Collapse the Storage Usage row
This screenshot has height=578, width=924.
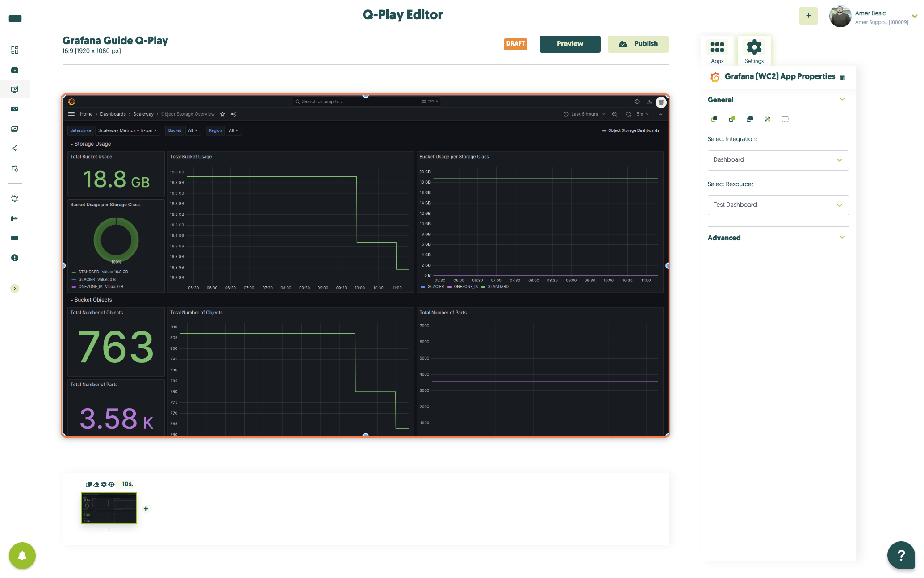[90, 144]
